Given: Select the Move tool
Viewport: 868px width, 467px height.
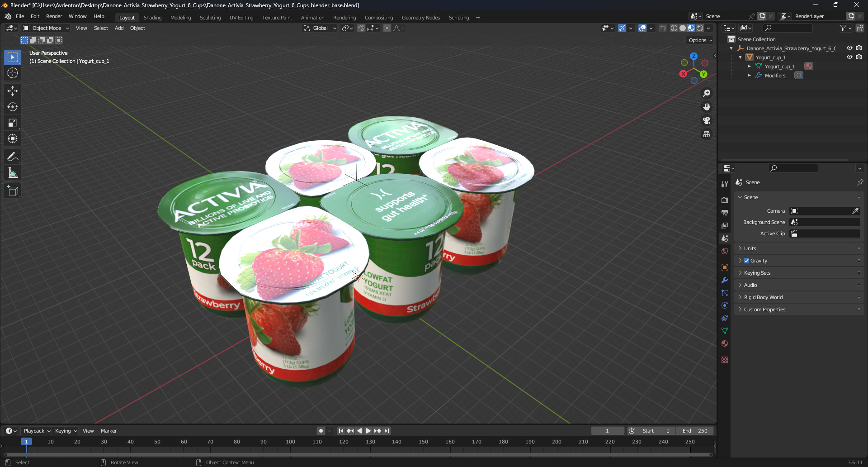Looking at the screenshot, I should pos(13,91).
